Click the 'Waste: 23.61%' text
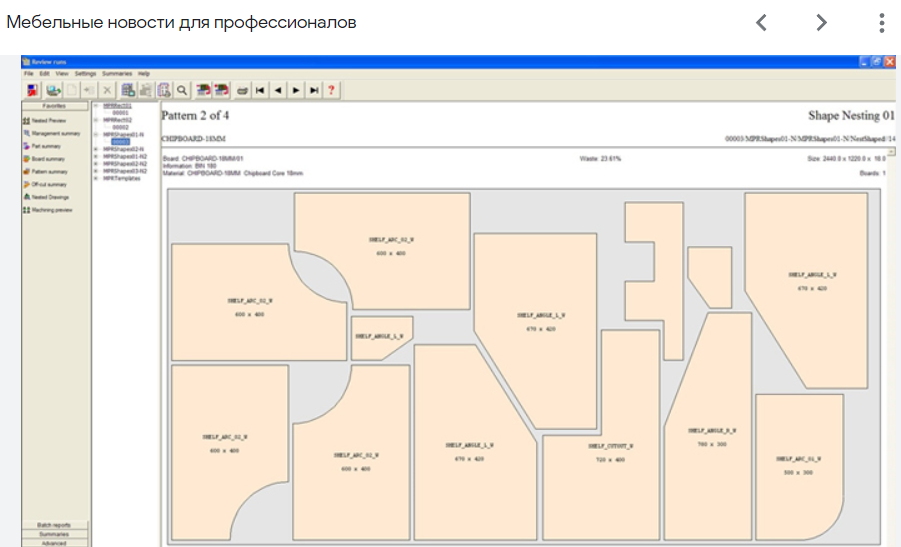This screenshot has width=901, height=547. (600, 159)
